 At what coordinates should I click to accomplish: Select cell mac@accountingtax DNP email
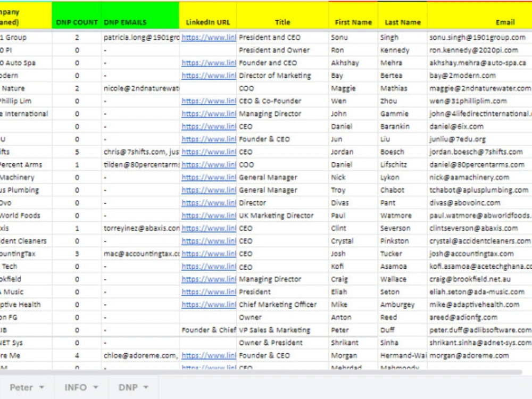140,253
